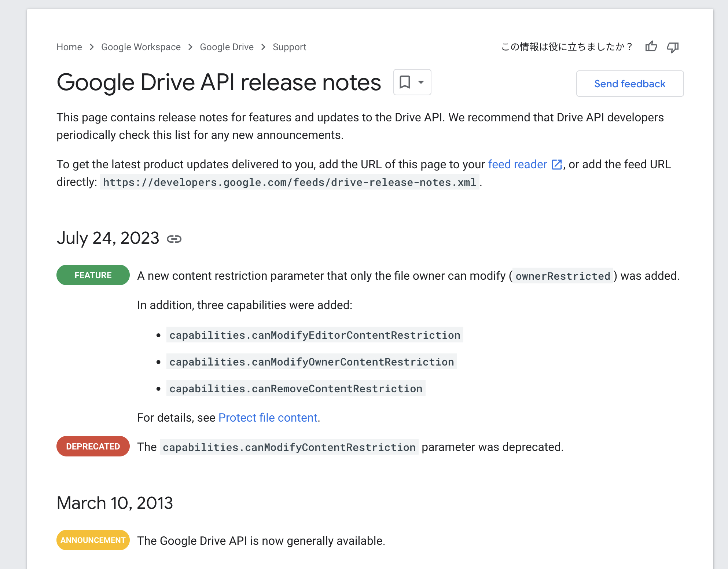728x569 pixels.
Task: Click the external link icon after feed reader
Action: [556, 165]
